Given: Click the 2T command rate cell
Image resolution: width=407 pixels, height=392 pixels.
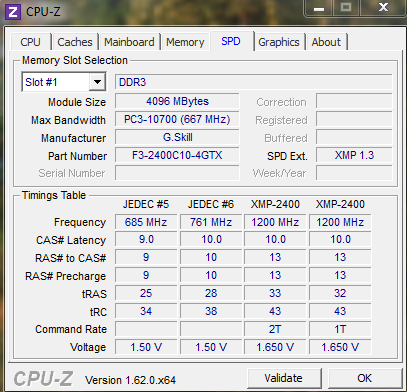Looking at the screenshot, I should coord(275,329).
